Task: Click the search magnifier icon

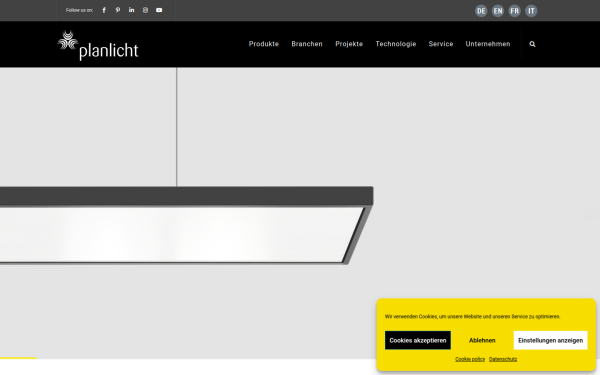Action: pos(532,44)
